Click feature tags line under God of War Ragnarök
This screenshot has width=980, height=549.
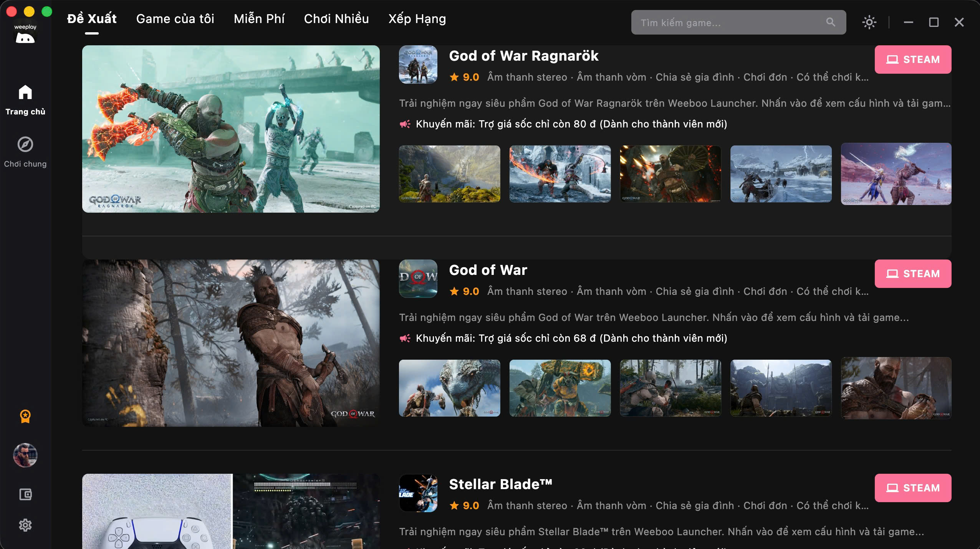click(x=678, y=77)
